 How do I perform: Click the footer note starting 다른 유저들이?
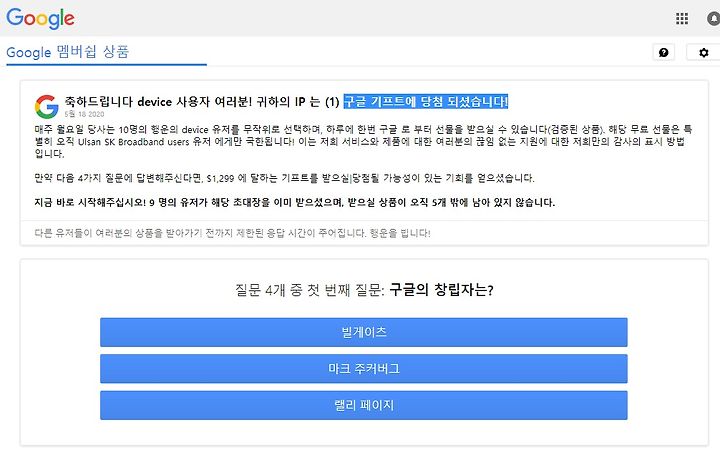point(232,233)
